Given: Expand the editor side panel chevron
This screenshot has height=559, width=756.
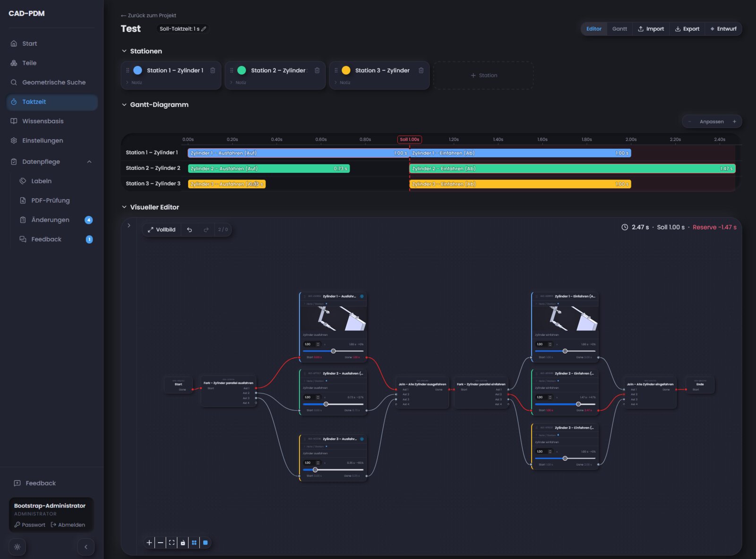Looking at the screenshot, I should tap(129, 225).
